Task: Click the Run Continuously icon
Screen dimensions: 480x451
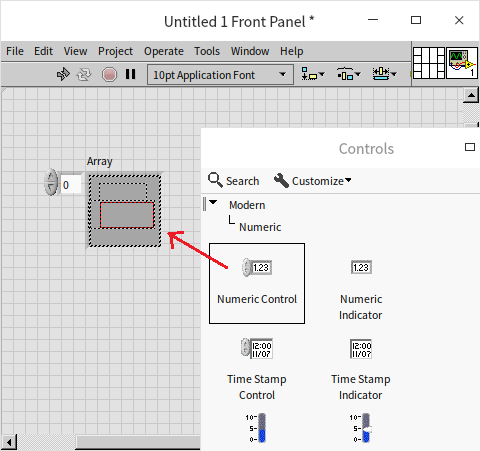Action: (x=84, y=75)
